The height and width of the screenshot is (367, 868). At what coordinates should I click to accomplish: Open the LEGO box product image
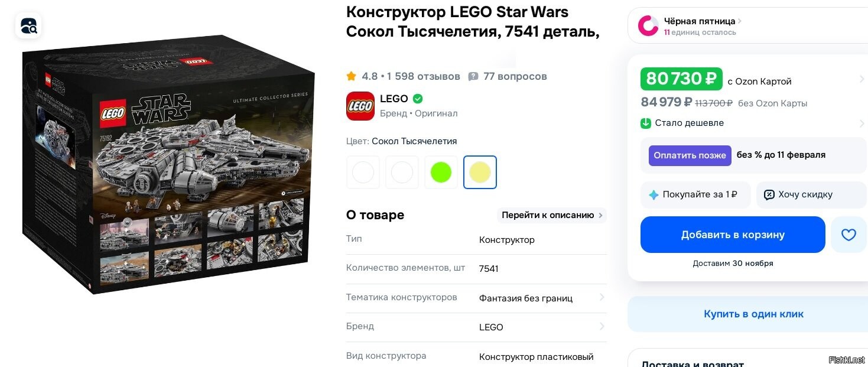point(168,164)
